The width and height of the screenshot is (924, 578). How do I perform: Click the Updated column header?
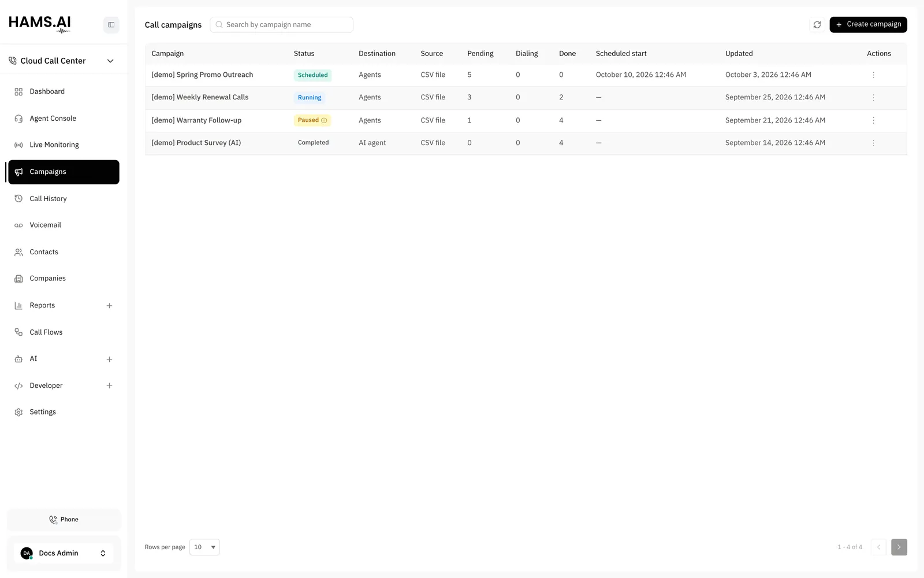point(739,54)
